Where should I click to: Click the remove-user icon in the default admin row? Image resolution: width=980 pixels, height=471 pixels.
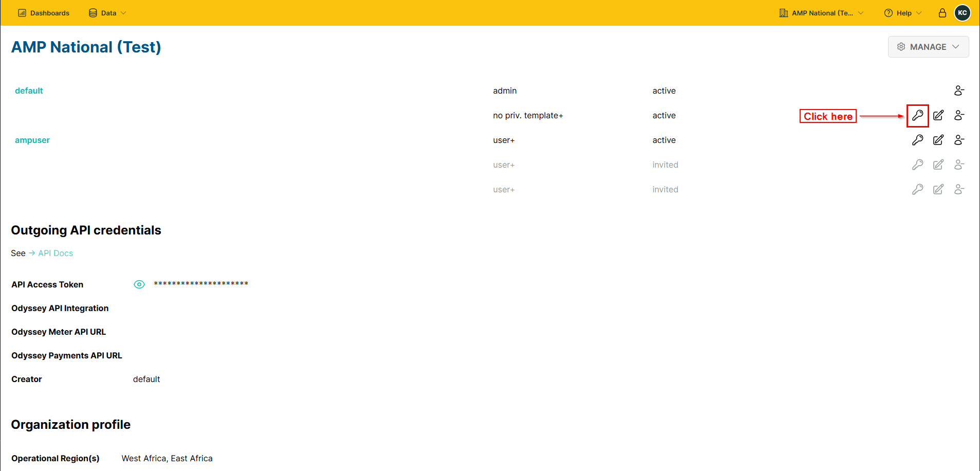click(959, 90)
